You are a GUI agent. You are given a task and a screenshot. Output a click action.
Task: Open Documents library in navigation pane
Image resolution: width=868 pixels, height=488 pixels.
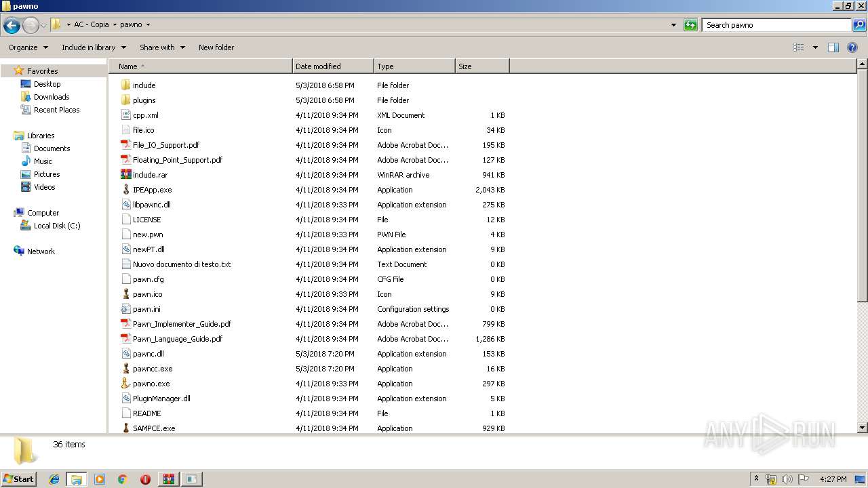[x=52, y=148]
